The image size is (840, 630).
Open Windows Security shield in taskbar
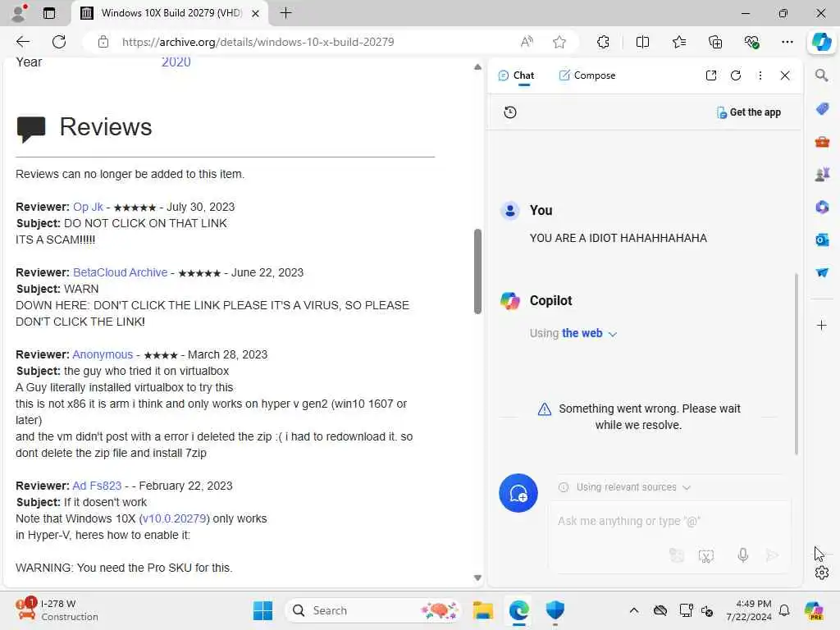pyautogui.click(x=555, y=610)
